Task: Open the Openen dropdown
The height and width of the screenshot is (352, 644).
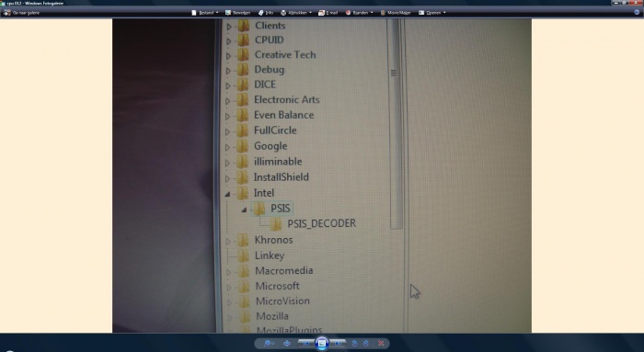Action: point(432,13)
